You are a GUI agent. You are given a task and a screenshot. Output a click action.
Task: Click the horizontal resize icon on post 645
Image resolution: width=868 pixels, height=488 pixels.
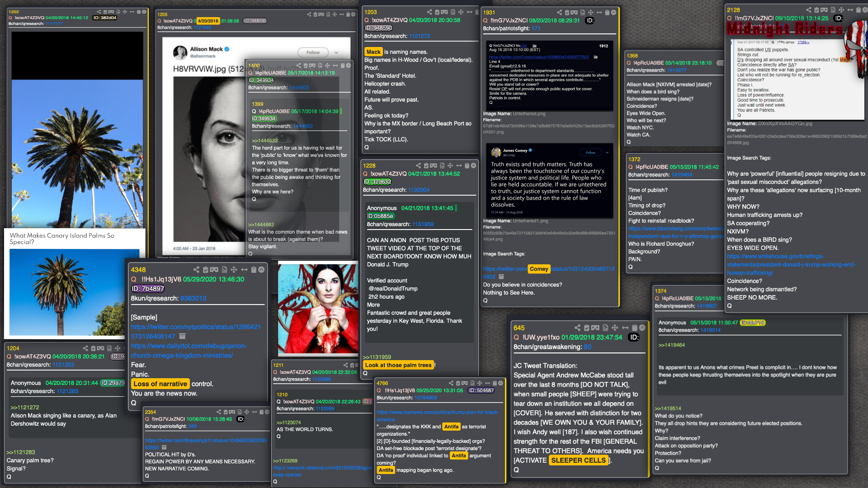(625, 328)
